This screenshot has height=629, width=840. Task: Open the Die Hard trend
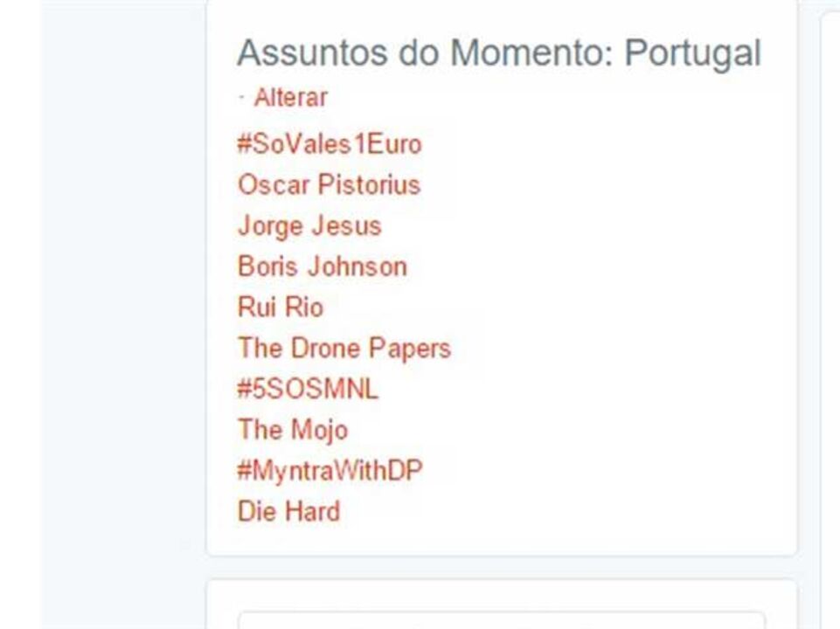288,511
